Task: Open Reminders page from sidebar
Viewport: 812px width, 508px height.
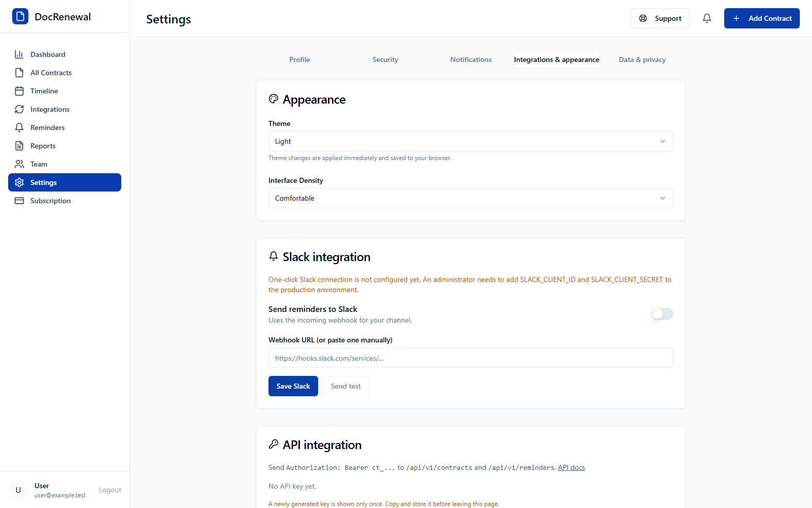Action: tap(64, 128)
